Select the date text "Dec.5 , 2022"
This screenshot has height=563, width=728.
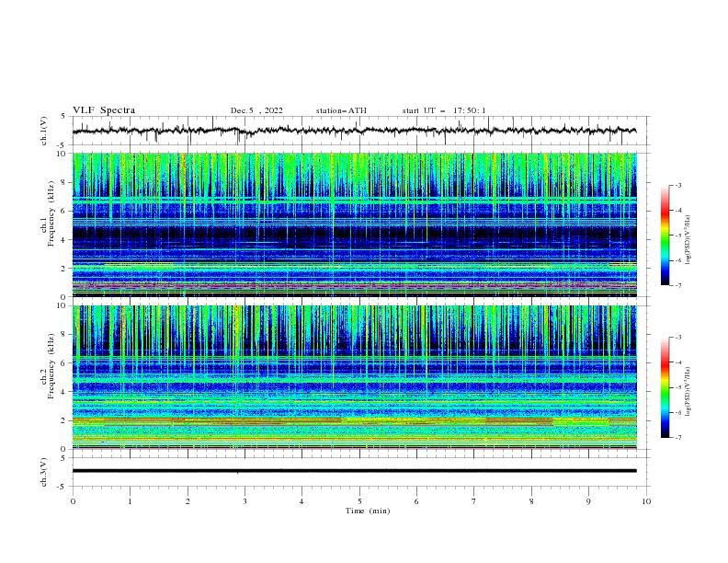pyautogui.click(x=256, y=110)
